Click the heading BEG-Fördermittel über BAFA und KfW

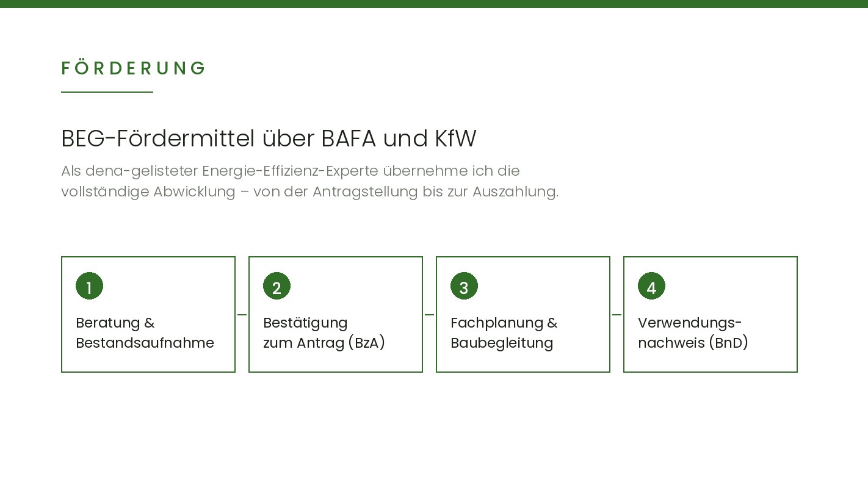coord(269,139)
